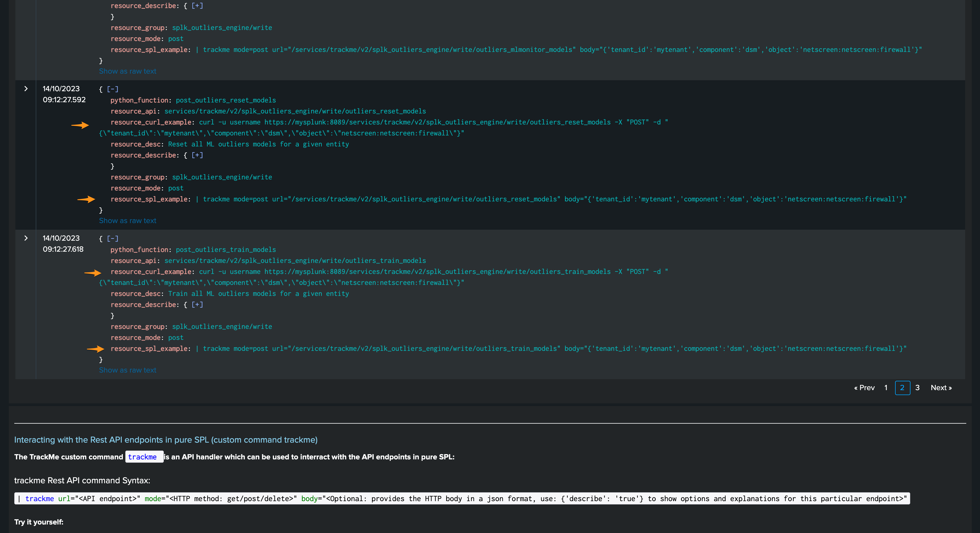Select the current page 2 button
The height and width of the screenshot is (533, 980).
click(902, 388)
